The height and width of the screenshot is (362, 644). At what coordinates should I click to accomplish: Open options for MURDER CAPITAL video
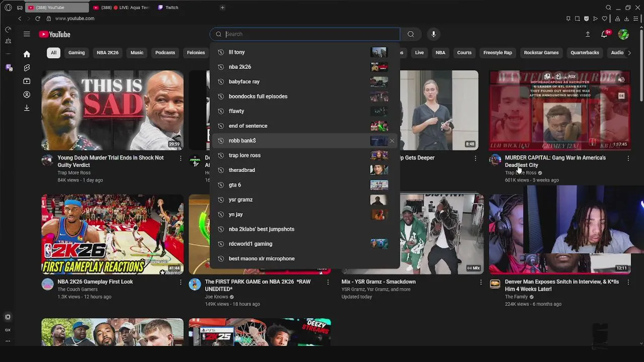click(x=628, y=158)
